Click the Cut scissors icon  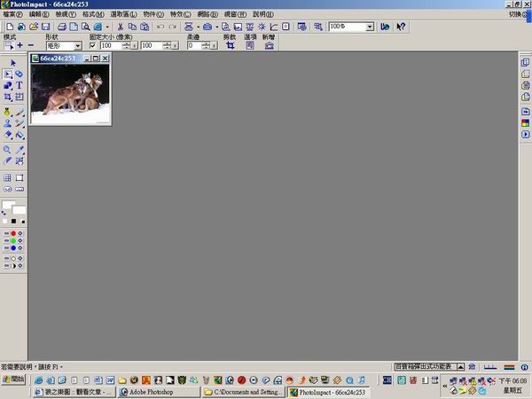[120, 27]
